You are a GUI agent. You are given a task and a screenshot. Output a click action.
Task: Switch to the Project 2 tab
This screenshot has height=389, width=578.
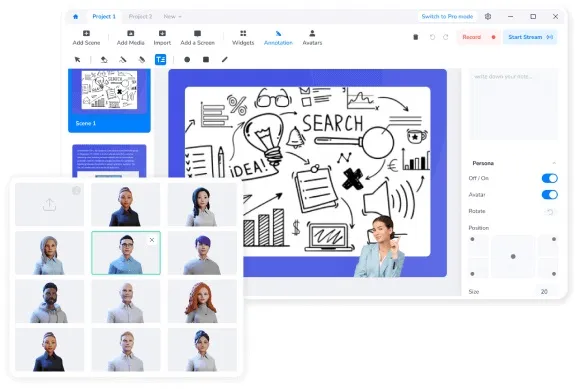pyautogui.click(x=140, y=17)
